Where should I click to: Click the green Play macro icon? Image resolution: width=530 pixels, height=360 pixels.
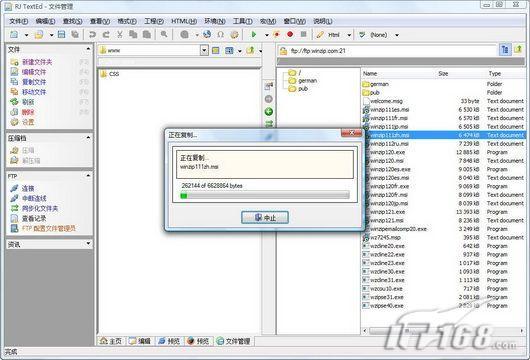(x=254, y=34)
